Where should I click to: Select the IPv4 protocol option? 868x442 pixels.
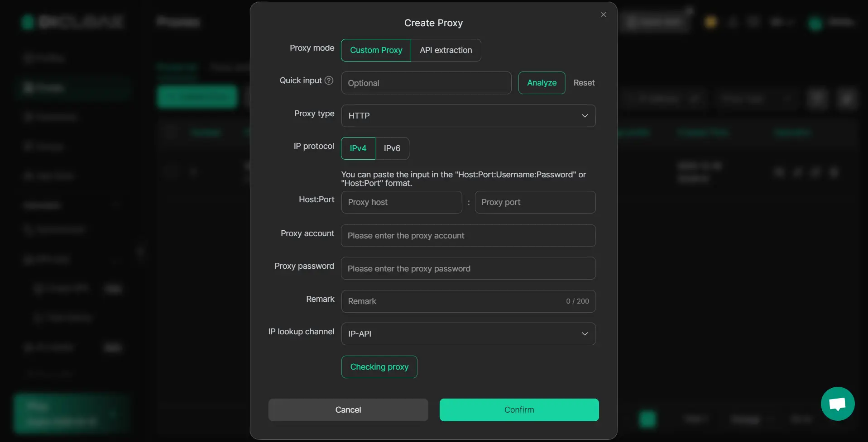tap(358, 148)
